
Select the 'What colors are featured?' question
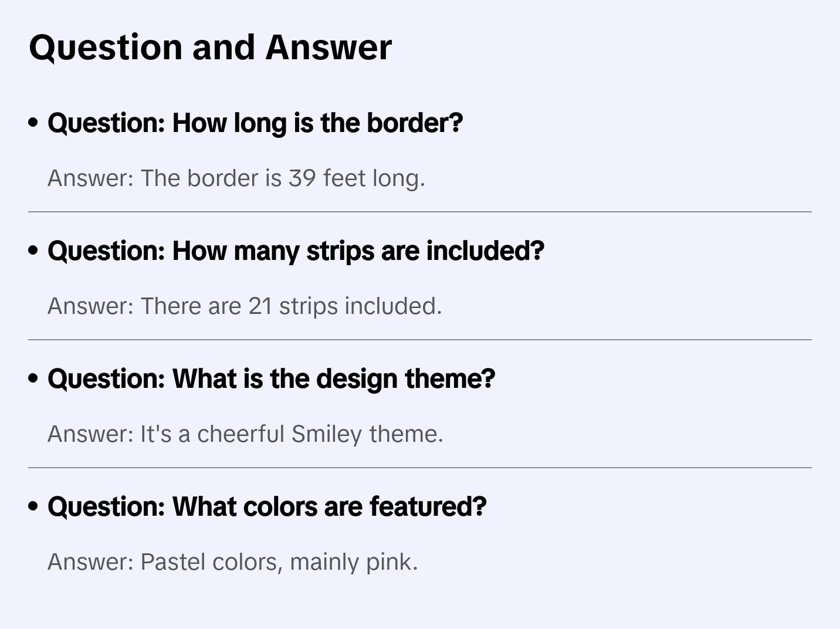[x=267, y=507]
